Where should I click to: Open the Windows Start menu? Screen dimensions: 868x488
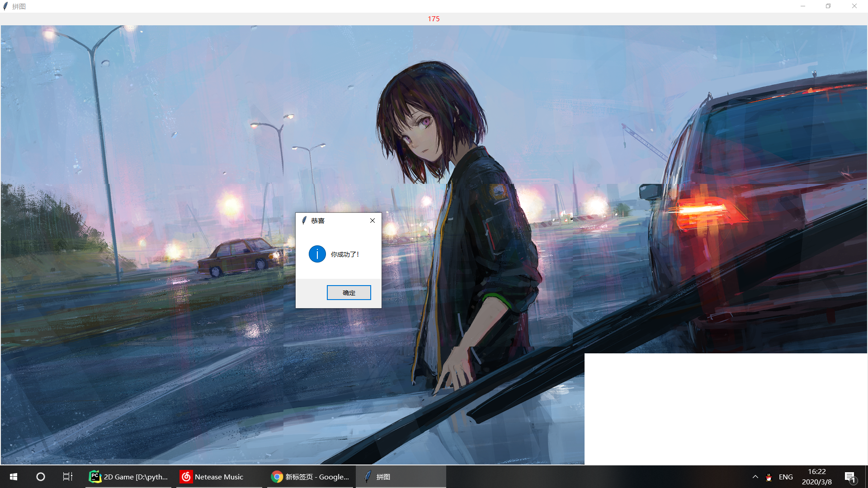point(14,477)
